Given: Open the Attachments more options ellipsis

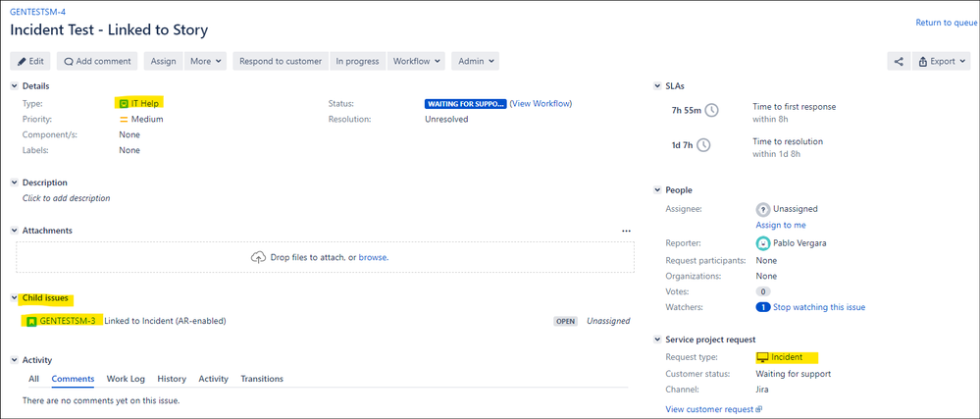Looking at the screenshot, I should [x=626, y=231].
